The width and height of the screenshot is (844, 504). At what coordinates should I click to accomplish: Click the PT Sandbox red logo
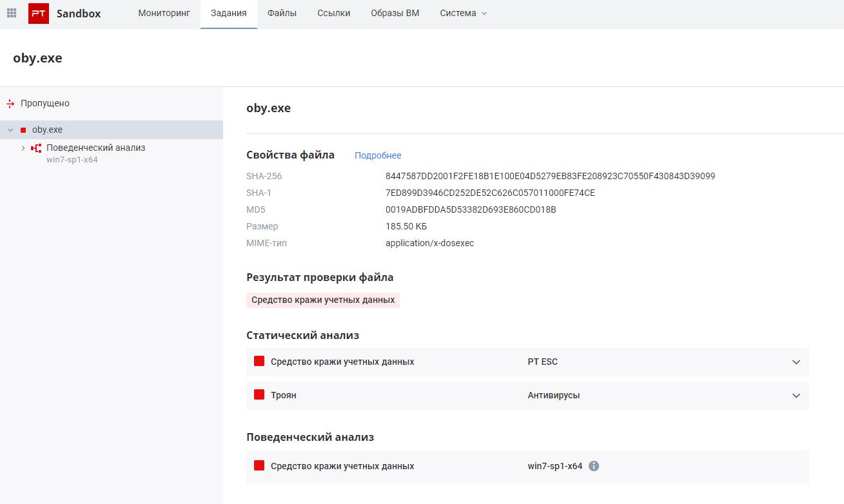point(39,13)
